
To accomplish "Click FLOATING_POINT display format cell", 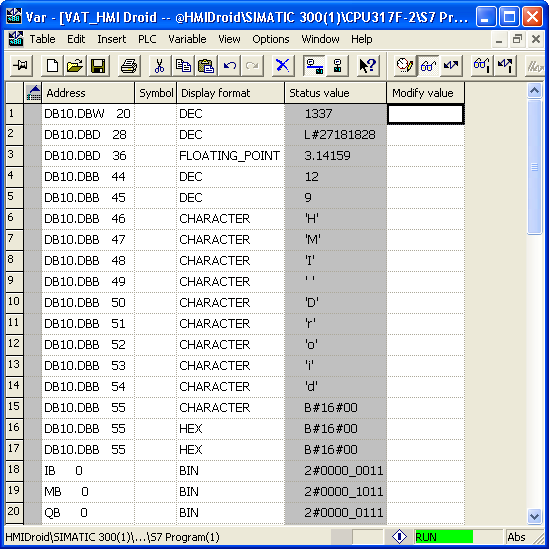I will click(231, 156).
